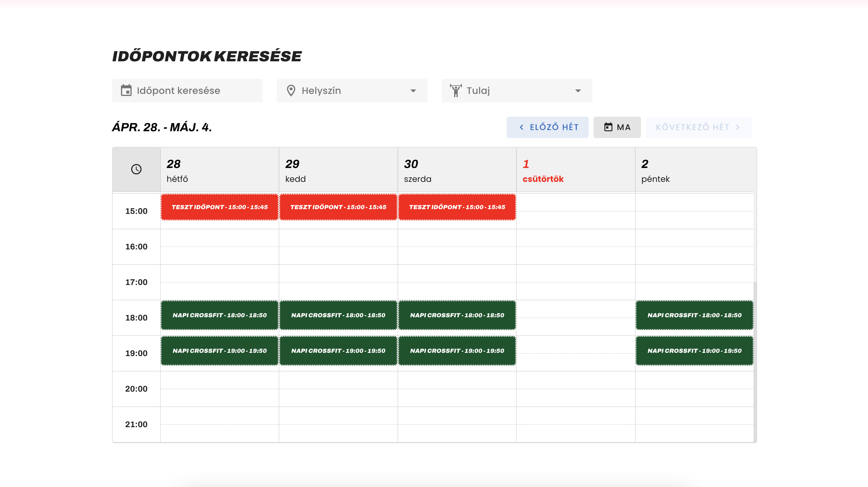Screen dimensions: 868x487
Task: Click the right chevron on Következő hét
Action: click(738, 127)
